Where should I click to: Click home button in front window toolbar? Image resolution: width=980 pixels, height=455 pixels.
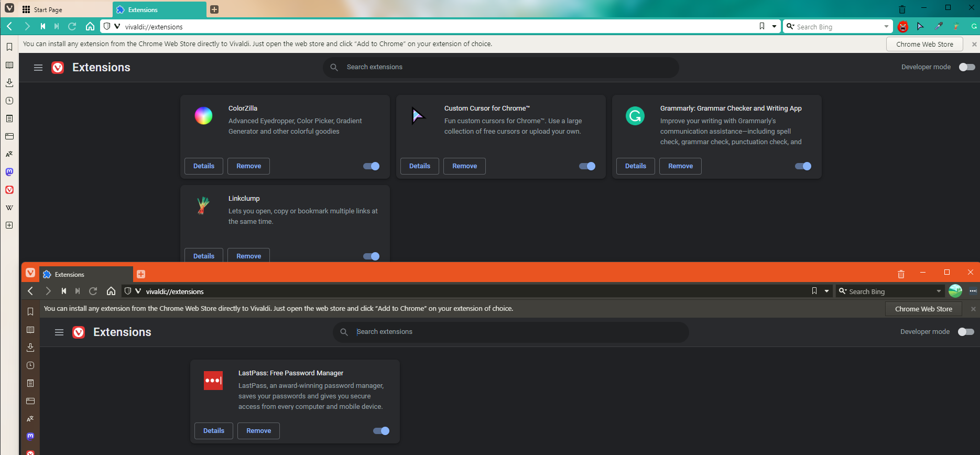click(111, 291)
